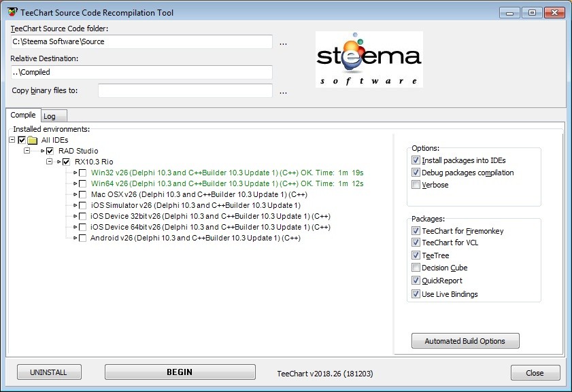Open the Log tab
Image resolution: width=572 pixels, height=392 pixels.
coord(54,117)
